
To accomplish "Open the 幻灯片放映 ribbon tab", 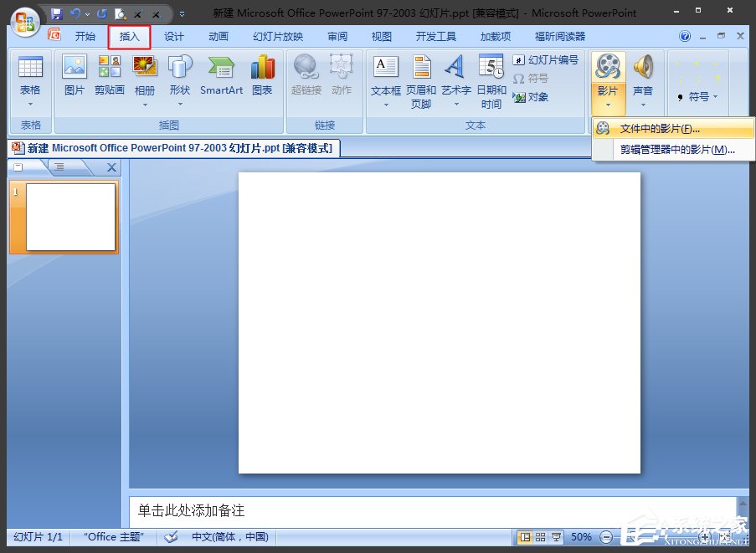I will tap(277, 36).
